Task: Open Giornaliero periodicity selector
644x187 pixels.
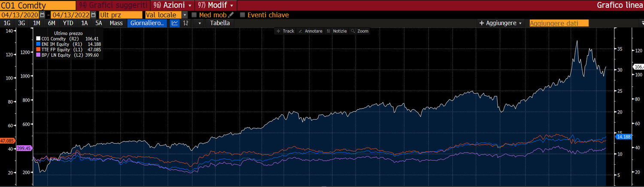Action: click(148, 23)
